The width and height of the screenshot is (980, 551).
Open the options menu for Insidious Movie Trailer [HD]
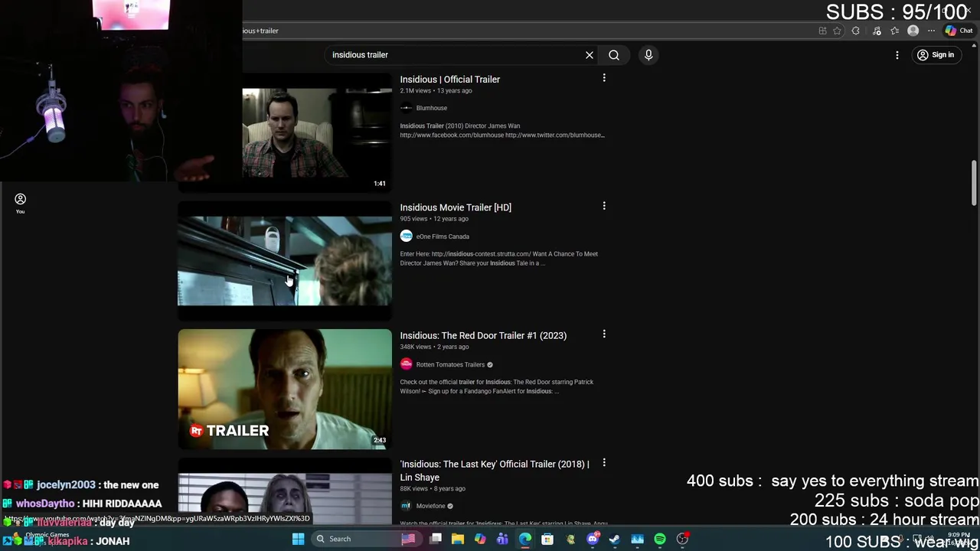pyautogui.click(x=604, y=206)
